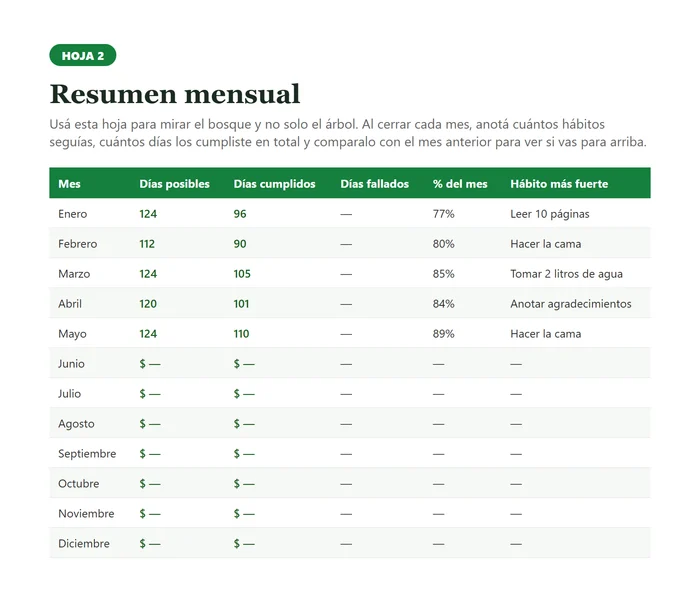700x602 pixels.
Task: Click Junio's empty hábito más fuerte cell
Action: [x=516, y=364]
